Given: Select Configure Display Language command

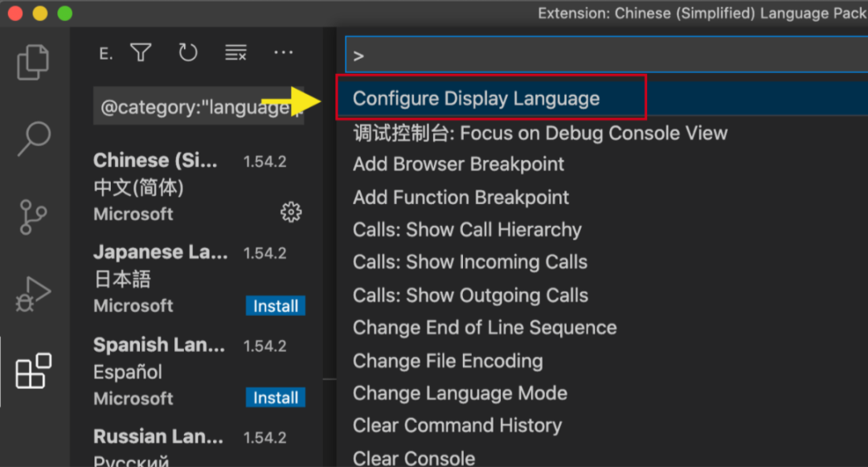Looking at the screenshot, I should [602, 99].
